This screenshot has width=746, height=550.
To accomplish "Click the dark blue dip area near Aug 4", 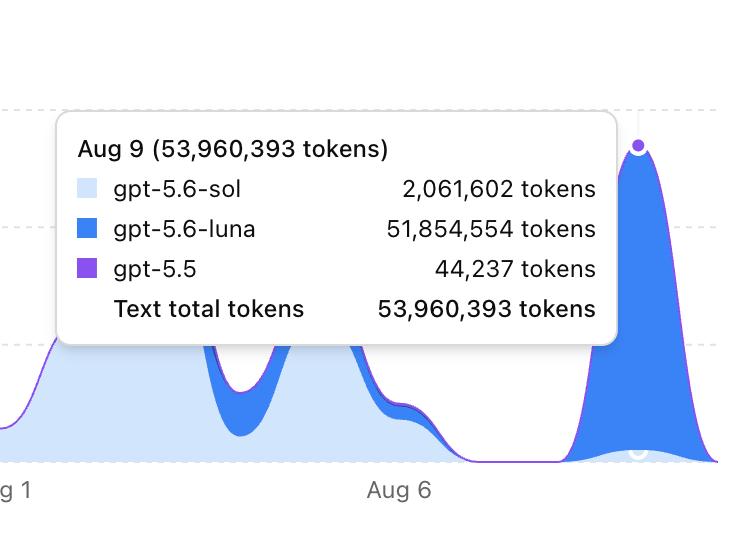I will click(x=242, y=413).
